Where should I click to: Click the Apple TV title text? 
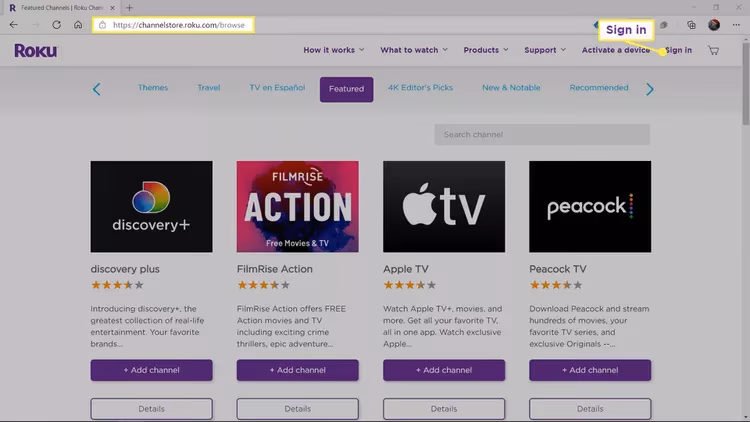(x=406, y=269)
